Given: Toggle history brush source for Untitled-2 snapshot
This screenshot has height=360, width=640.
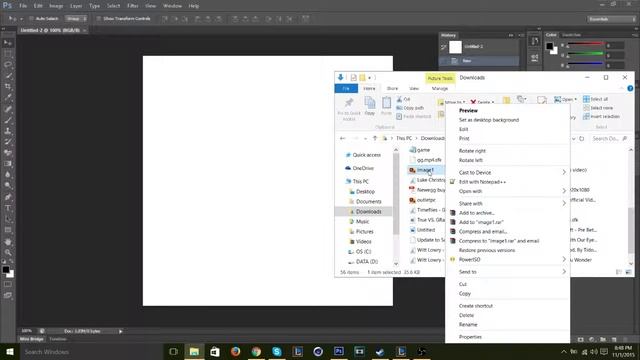Looking at the screenshot, I should (444, 47).
